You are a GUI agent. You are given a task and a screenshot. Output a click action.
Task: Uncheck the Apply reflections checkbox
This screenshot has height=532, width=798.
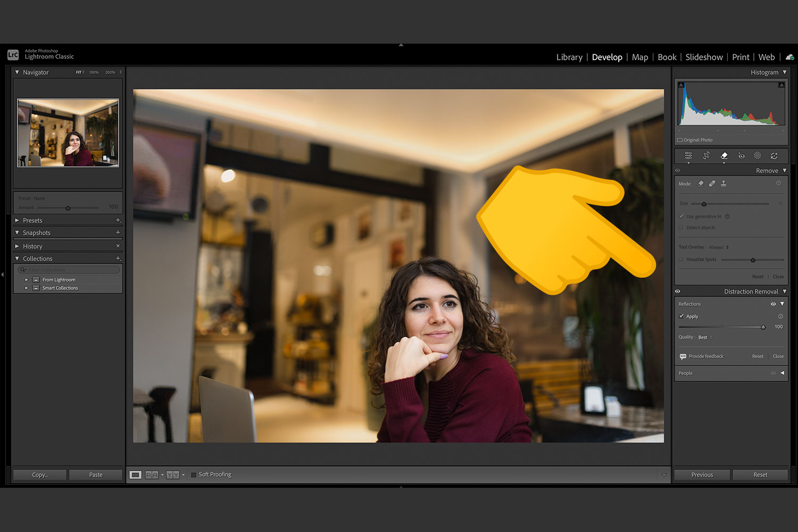pos(681,316)
